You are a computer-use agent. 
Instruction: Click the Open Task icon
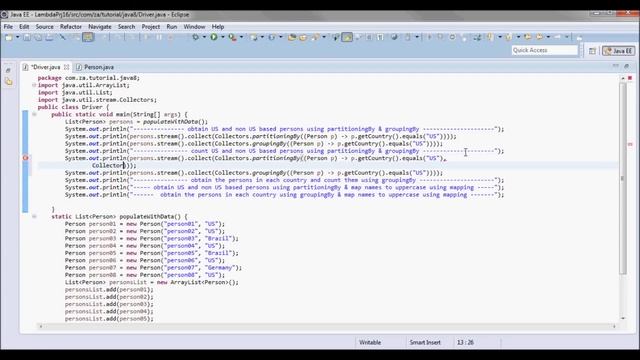pos(303,37)
